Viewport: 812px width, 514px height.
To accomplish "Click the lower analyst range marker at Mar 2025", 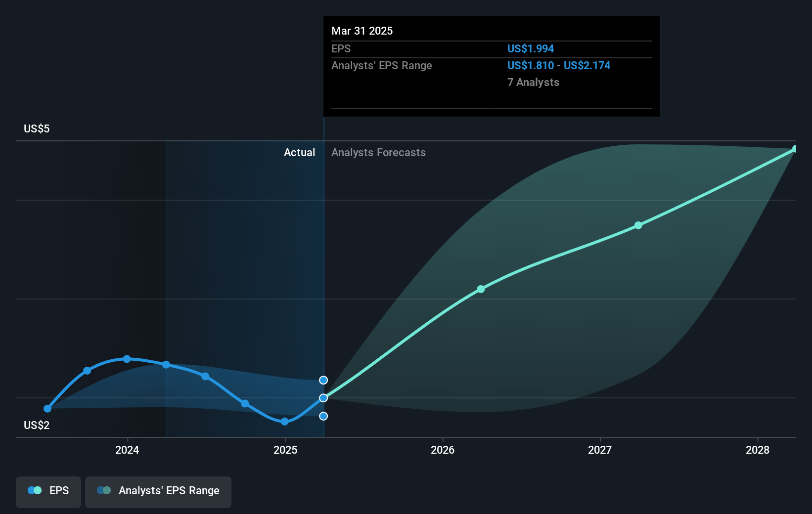I will (x=323, y=416).
